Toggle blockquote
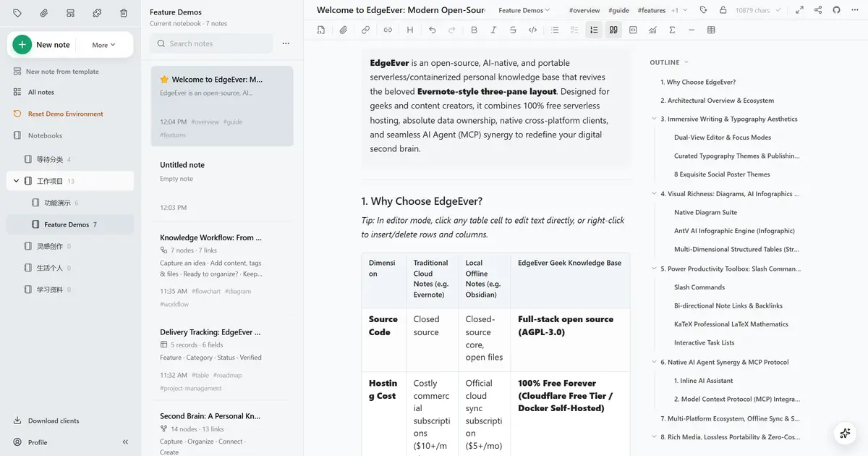 [613, 30]
